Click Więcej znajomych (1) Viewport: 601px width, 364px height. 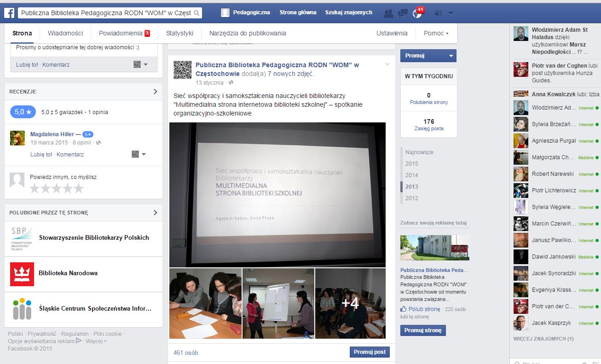pyautogui.click(x=543, y=339)
